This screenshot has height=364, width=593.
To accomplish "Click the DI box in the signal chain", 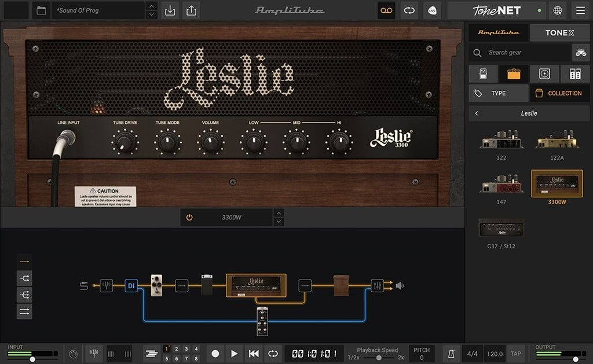I will pyautogui.click(x=131, y=285).
